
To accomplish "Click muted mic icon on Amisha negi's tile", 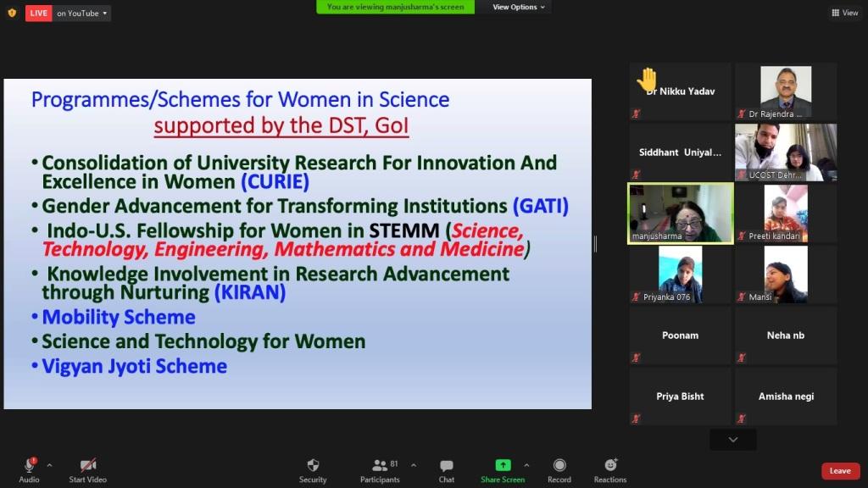I will click(741, 419).
